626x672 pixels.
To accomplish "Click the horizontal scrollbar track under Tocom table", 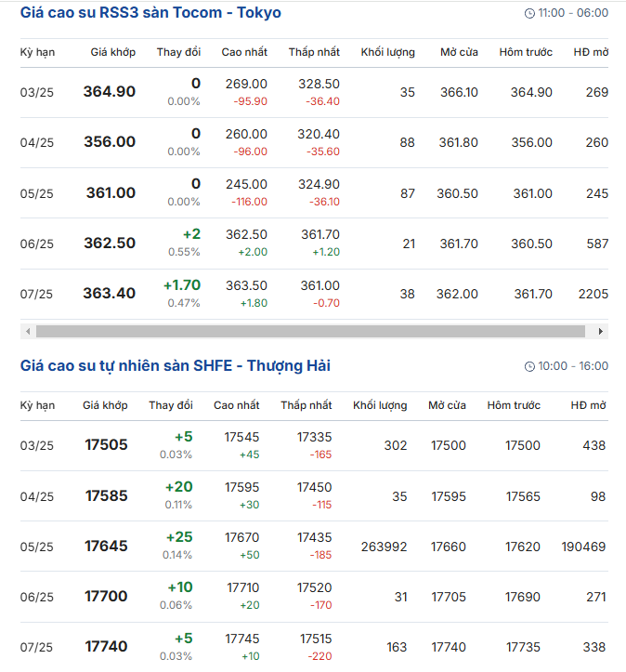I will pyautogui.click(x=312, y=332).
